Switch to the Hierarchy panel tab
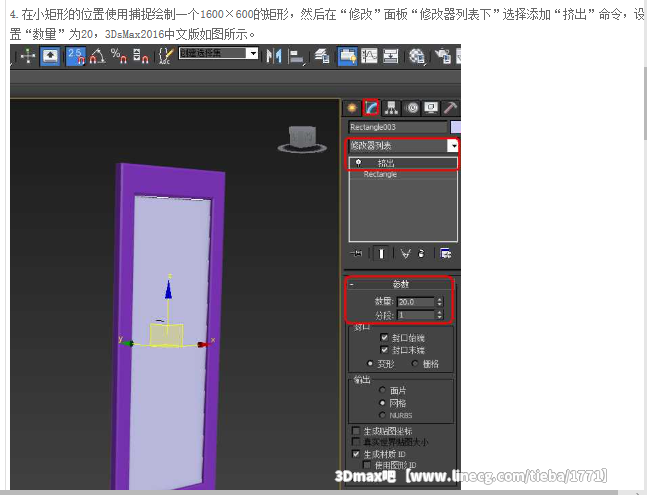This screenshot has width=647, height=495. 391,108
